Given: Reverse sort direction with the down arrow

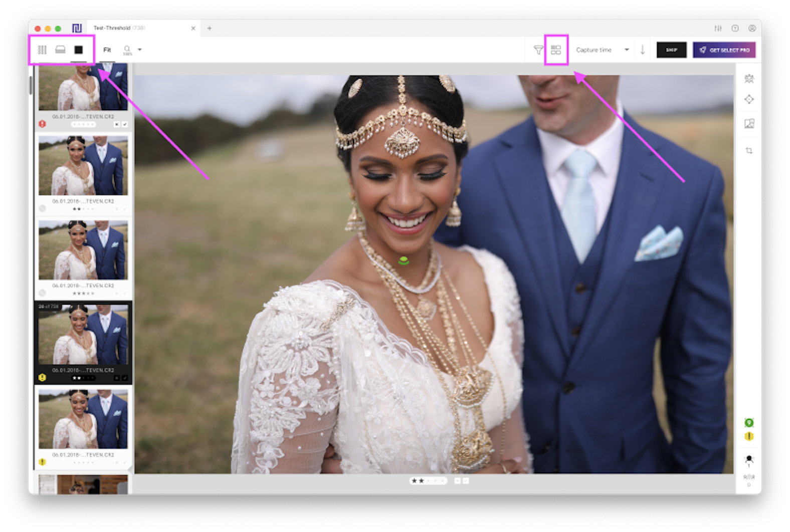Looking at the screenshot, I should click(x=643, y=50).
